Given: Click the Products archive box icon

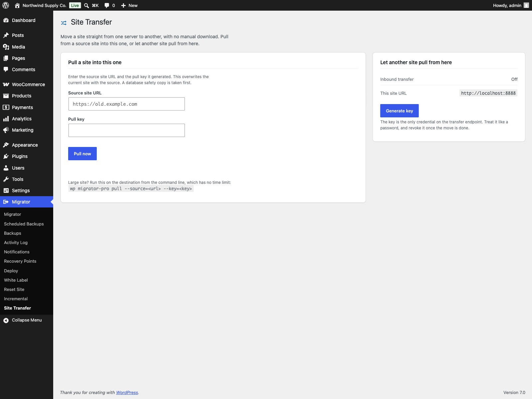Looking at the screenshot, I should pyautogui.click(x=6, y=96).
